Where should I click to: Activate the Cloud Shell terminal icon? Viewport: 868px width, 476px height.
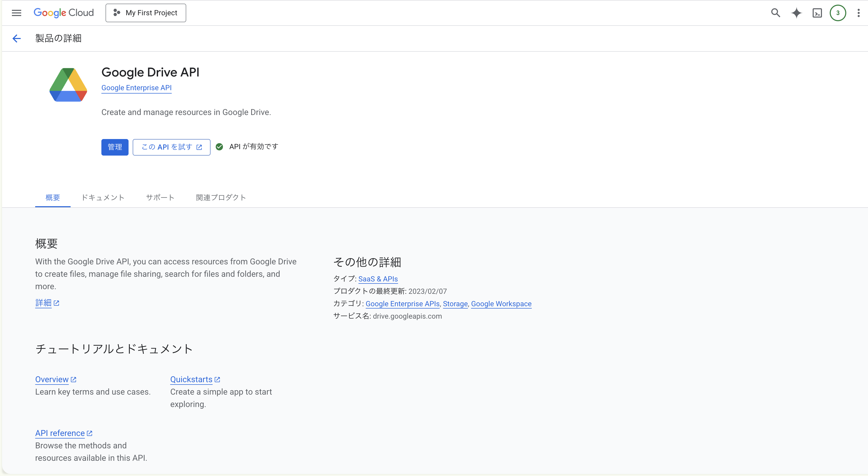[x=817, y=13]
